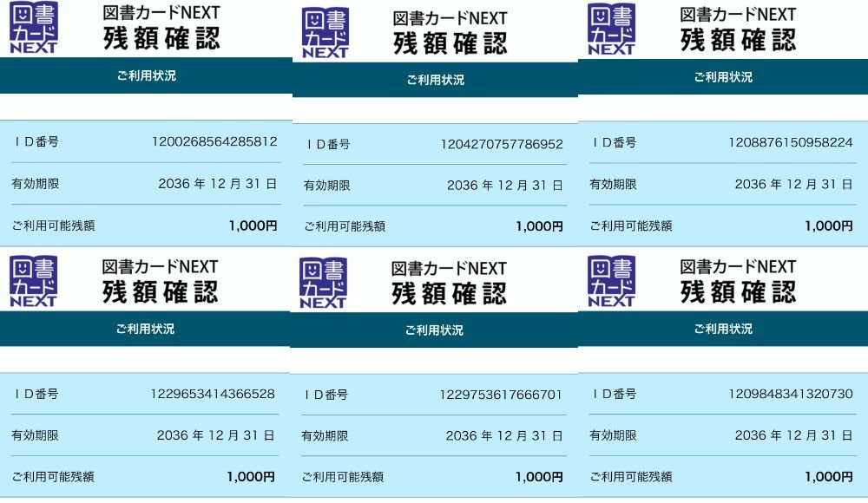Select the ID number 1229753617666701
The width and height of the screenshot is (868, 503).
[501, 395]
